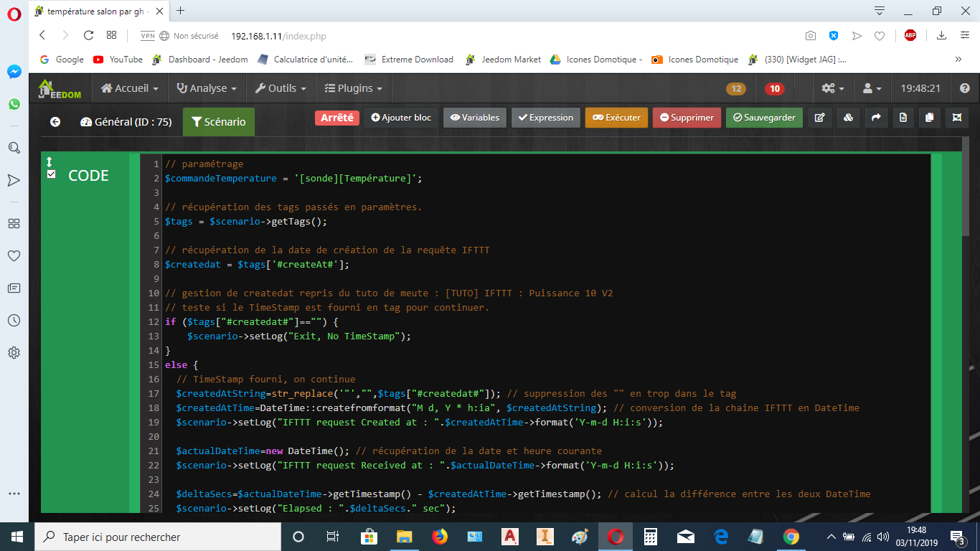Screen dimensions: 980x551
Task: Open My Flow in the sidebar
Action: [14, 180]
